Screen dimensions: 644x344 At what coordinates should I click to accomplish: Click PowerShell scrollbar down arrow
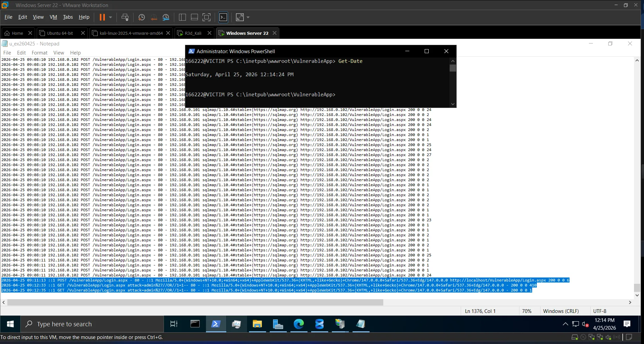click(x=453, y=104)
